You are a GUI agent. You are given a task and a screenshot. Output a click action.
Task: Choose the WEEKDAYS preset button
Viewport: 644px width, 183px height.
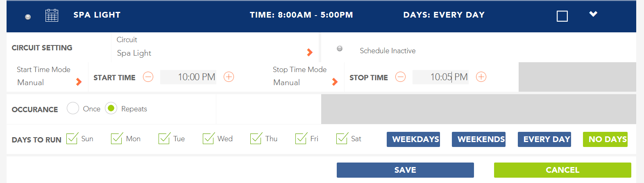pyautogui.click(x=413, y=139)
